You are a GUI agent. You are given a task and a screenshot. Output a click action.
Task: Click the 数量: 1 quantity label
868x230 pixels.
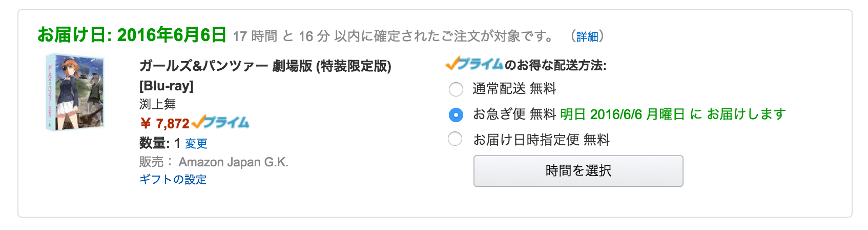tap(159, 143)
